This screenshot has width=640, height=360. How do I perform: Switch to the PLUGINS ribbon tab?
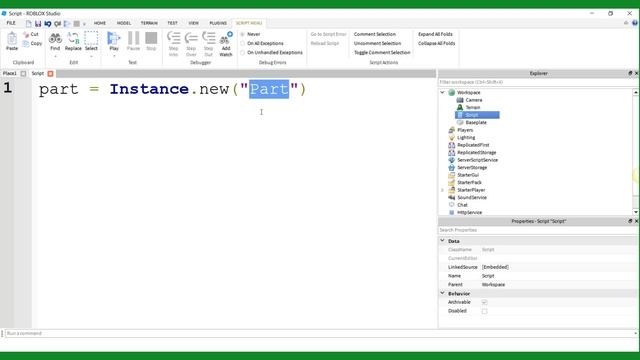218,23
